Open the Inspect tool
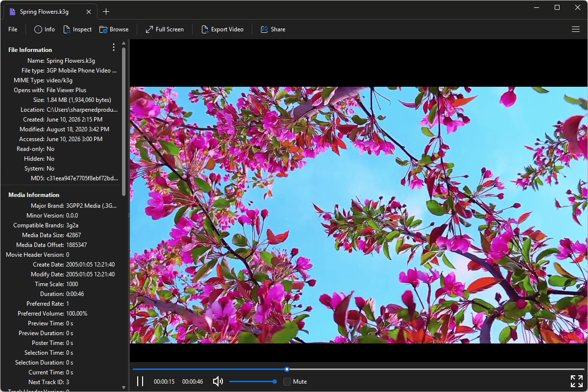The height and width of the screenshot is (392, 588). pos(77,29)
